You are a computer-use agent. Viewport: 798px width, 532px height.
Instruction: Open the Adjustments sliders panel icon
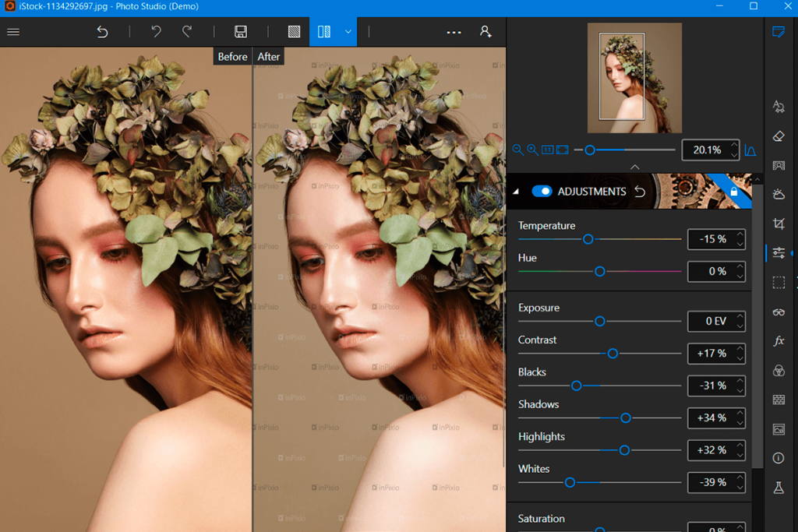tap(779, 252)
